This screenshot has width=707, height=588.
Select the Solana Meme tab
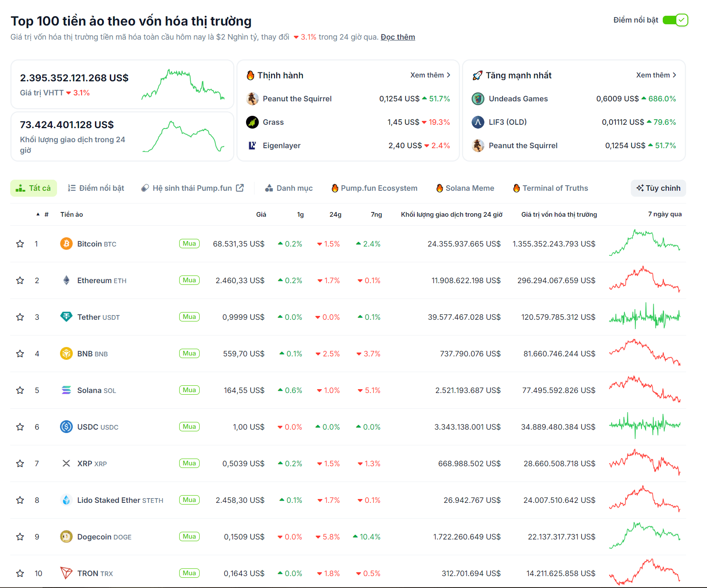465,188
